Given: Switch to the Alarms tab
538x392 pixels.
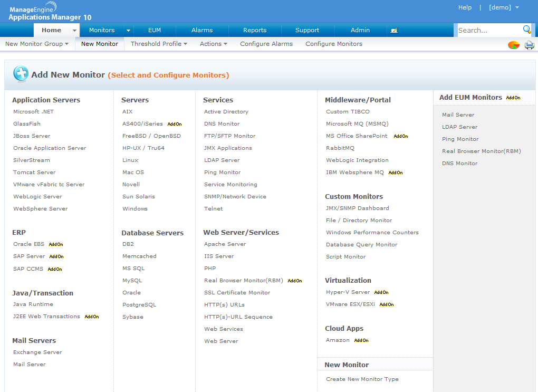Looking at the screenshot, I should tap(201, 30).
